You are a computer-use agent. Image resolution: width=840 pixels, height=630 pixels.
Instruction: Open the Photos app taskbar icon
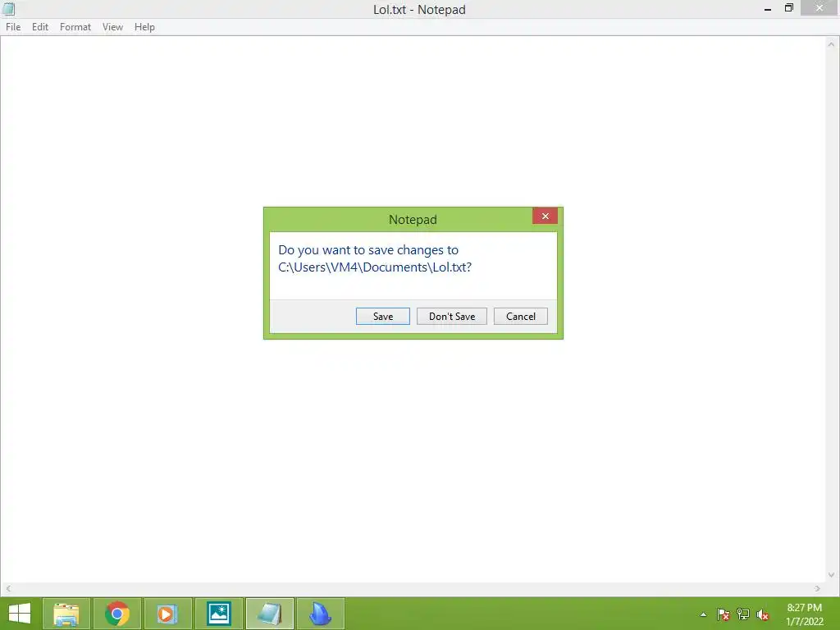pos(219,614)
